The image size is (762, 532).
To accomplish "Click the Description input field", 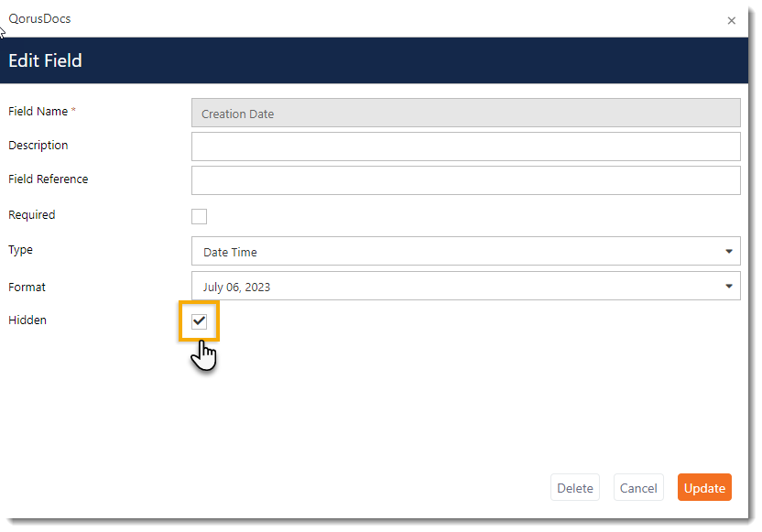I will coord(465,146).
